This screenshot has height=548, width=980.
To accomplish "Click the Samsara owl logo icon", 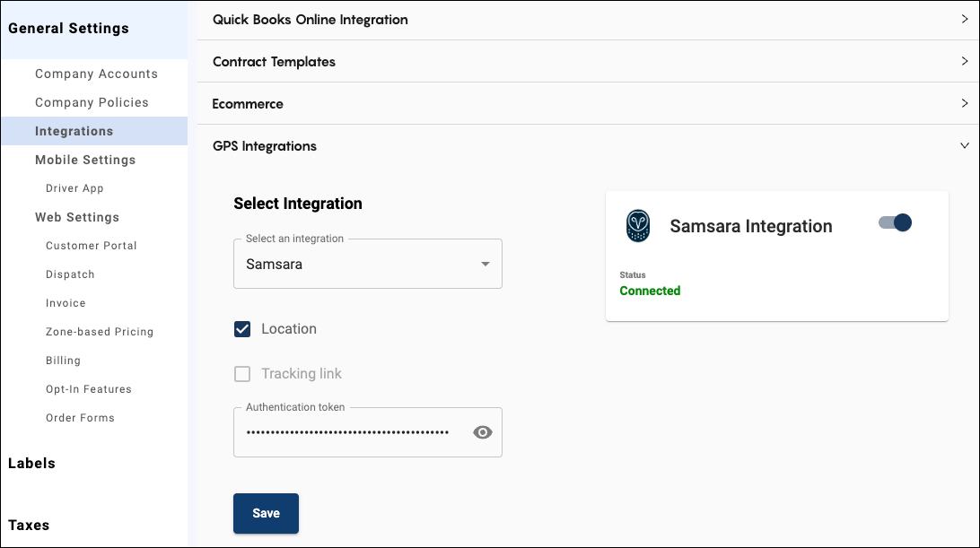I will pos(638,226).
